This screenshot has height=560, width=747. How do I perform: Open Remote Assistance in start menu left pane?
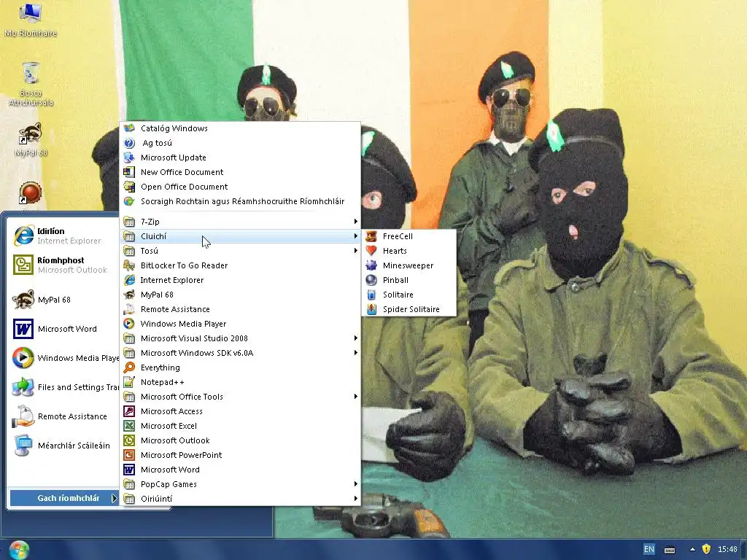coord(64,416)
